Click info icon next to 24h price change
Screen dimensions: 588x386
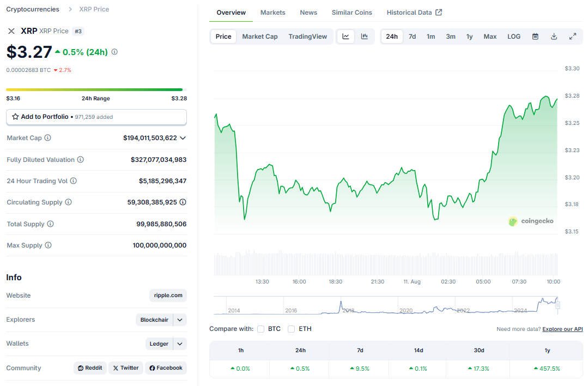pos(114,52)
